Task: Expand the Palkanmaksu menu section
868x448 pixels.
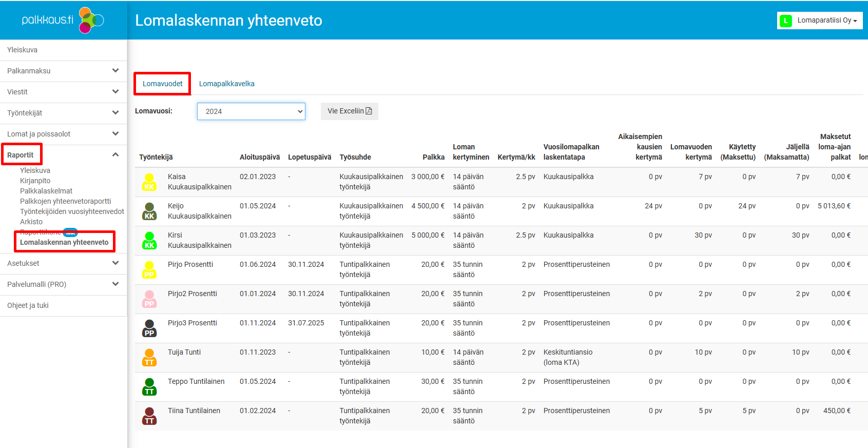Action: point(115,71)
